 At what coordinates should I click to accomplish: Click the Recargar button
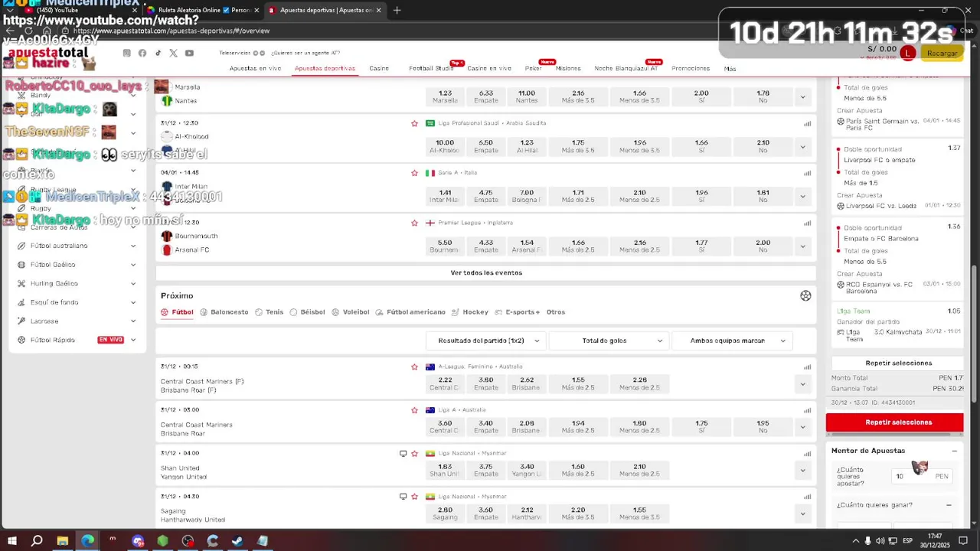pyautogui.click(x=942, y=53)
